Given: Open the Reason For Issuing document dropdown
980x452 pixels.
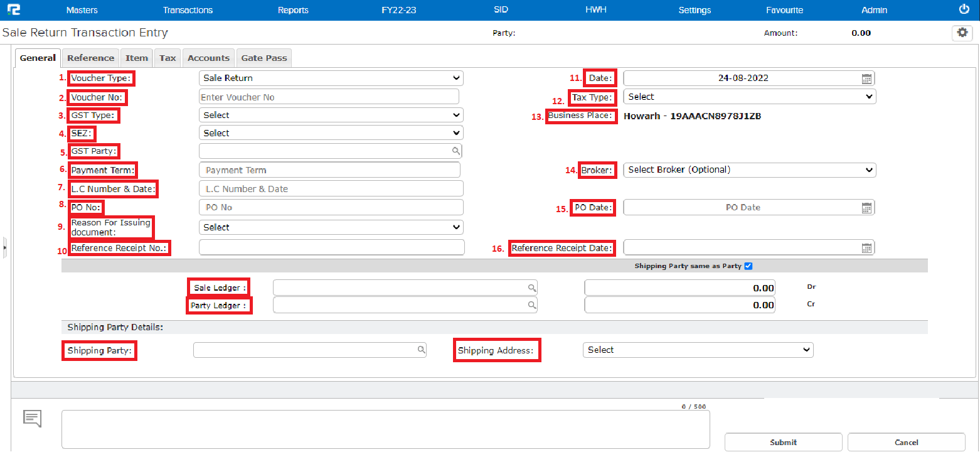Looking at the screenshot, I should pyautogui.click(x=331, y=227).
